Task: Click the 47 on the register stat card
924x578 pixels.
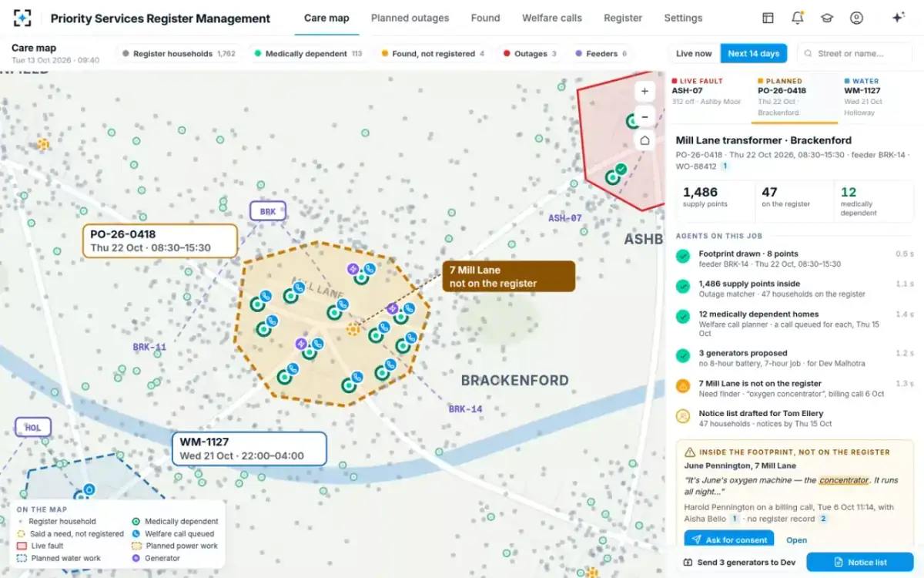Action: click(x=795, y=200)
